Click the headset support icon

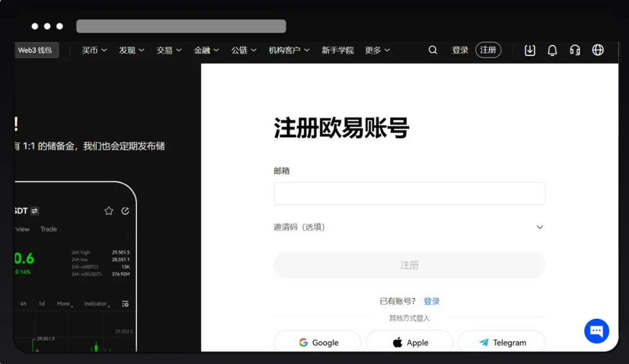pyautogui.click(x=575, y=50)
